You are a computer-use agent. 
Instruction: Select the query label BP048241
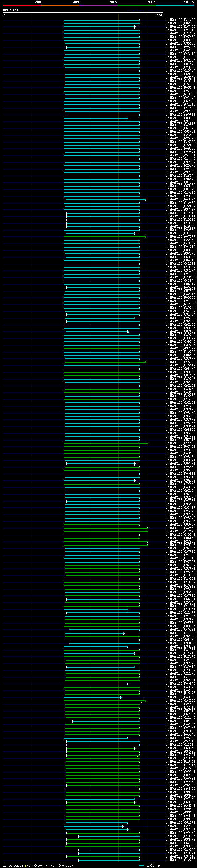[x=11, y=10]
